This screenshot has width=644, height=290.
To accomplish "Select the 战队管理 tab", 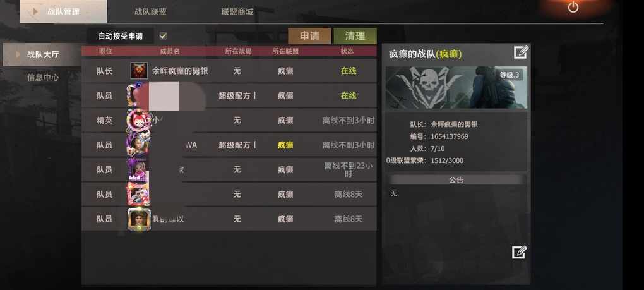I will pyautogui.click(x=64, y=11).
